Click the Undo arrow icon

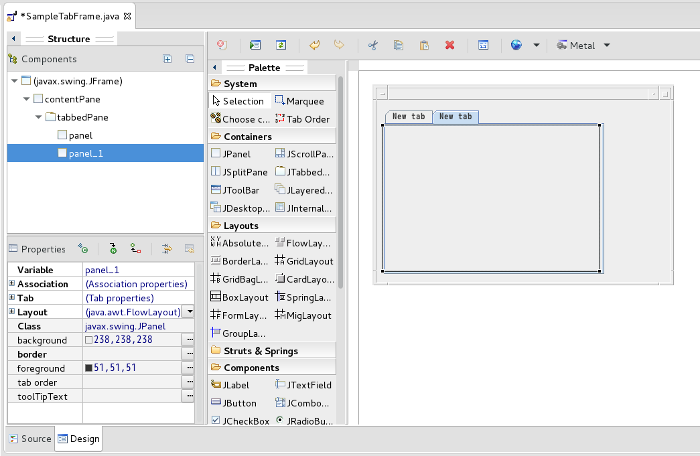click(x=315, y=45)
